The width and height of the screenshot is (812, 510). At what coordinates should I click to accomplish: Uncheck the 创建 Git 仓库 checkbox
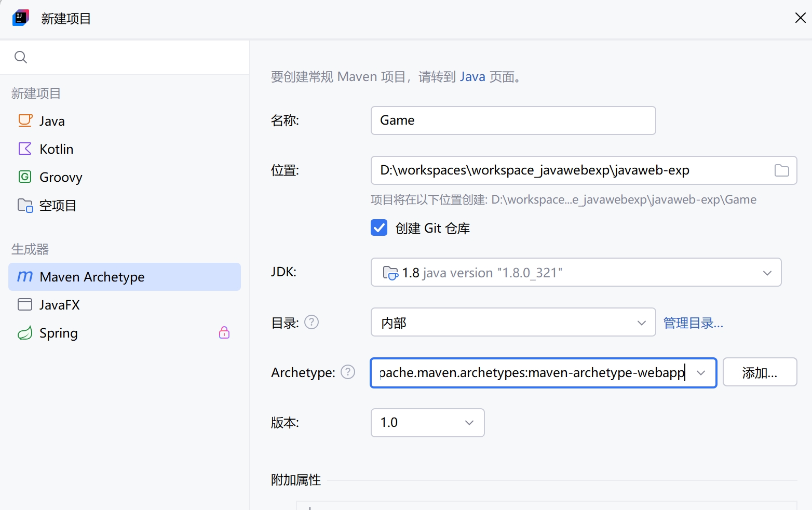tap(379, 228)
